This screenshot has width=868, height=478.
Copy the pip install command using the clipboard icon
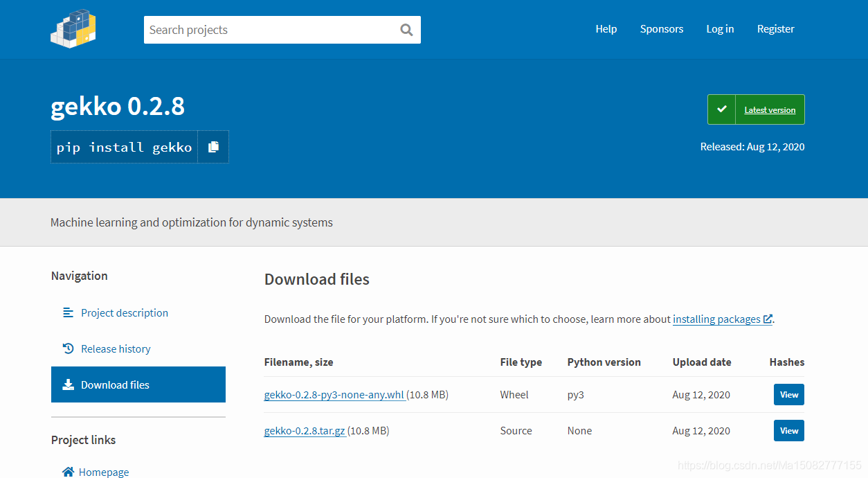pos(213,146)
